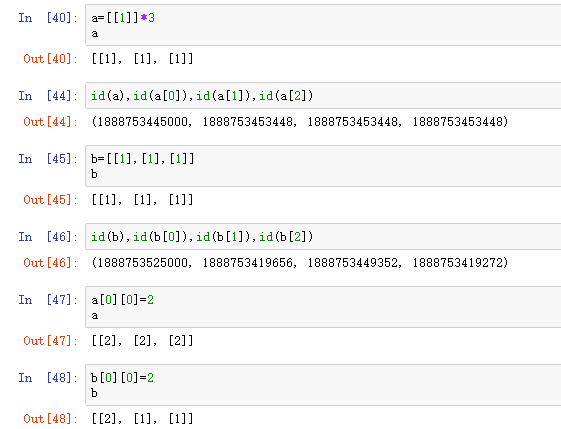Click output value 1888753419272
This screenshot has width=561, height=429.
458,263
